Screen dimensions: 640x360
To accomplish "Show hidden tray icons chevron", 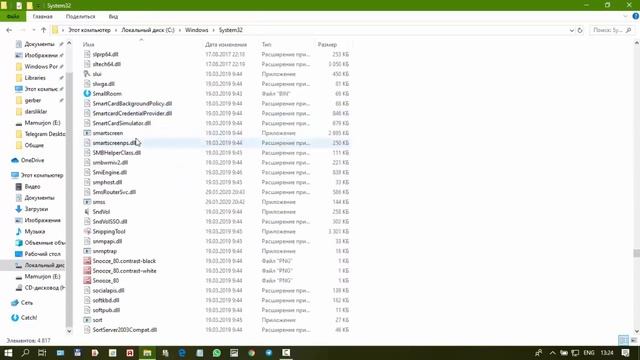I will (x=552, y=353).
